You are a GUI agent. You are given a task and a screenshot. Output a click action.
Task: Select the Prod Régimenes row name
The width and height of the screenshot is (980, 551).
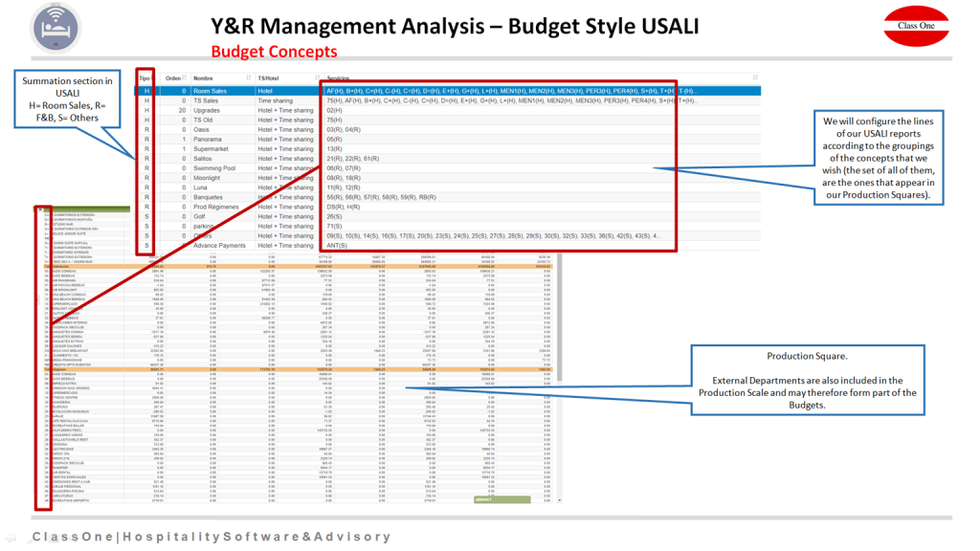point(216,207)
